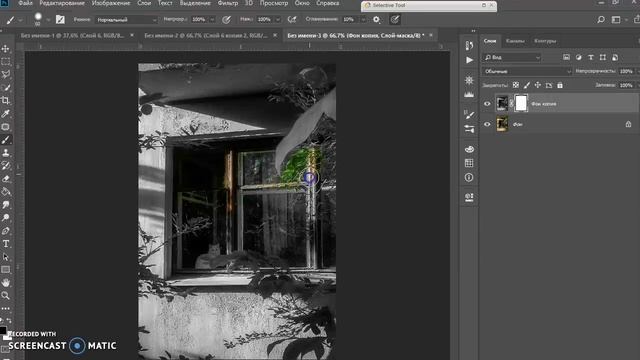Open the tool preset picker arrow
640x360 pixels.
(20, 20)
